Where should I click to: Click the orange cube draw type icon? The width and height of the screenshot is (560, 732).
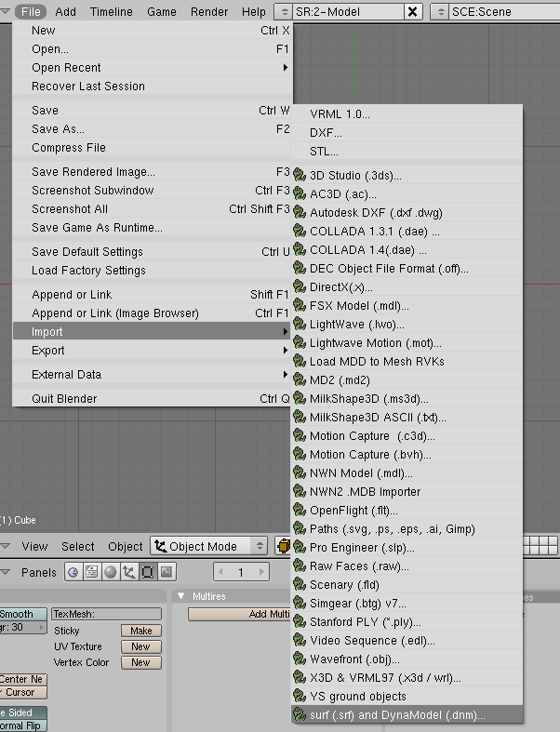[283, 546]
